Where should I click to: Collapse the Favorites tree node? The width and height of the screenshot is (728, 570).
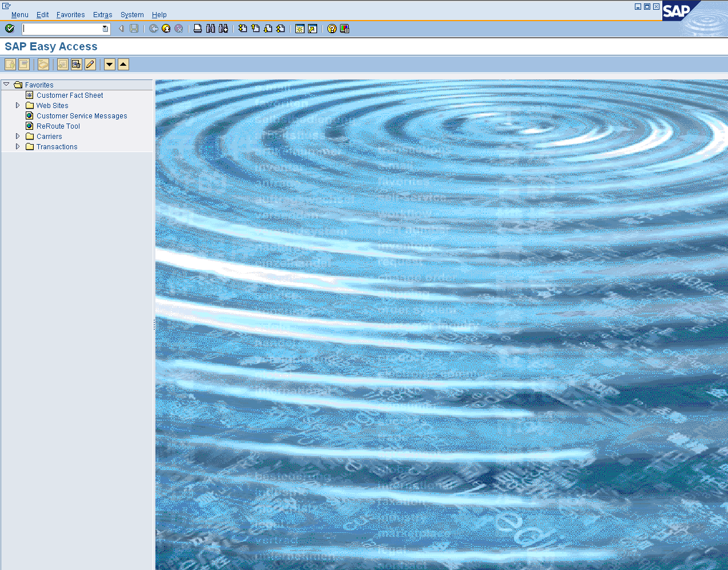[6, 85]
